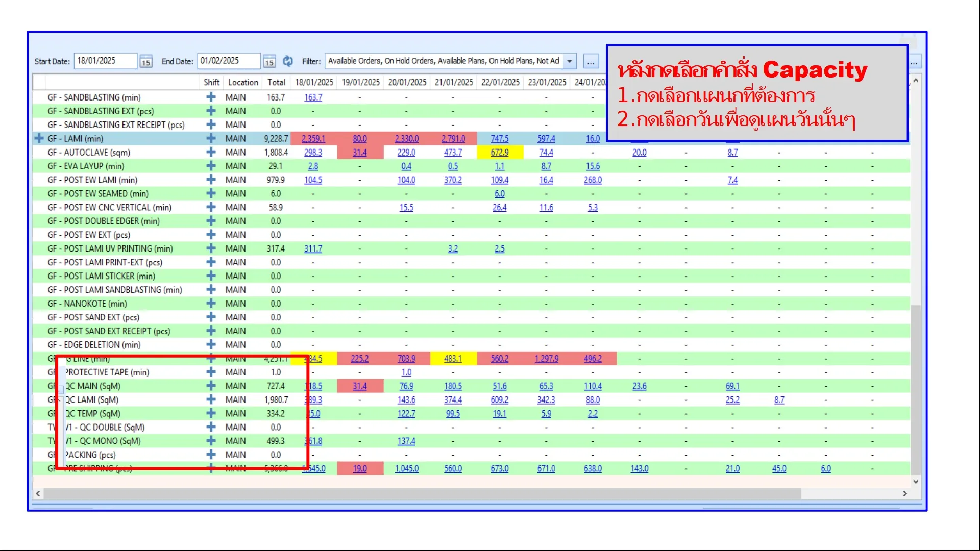Click plus icon on POST LAMI PRINT-EXT row

pos(211,262)
